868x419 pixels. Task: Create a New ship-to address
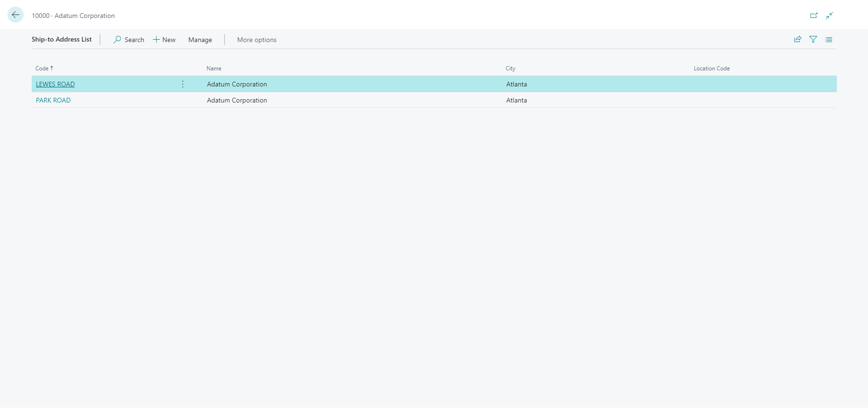coord(164,40)
